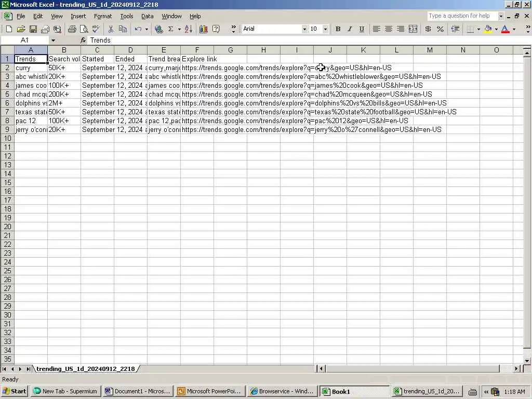Align text left in the cell

pos(376,29)
